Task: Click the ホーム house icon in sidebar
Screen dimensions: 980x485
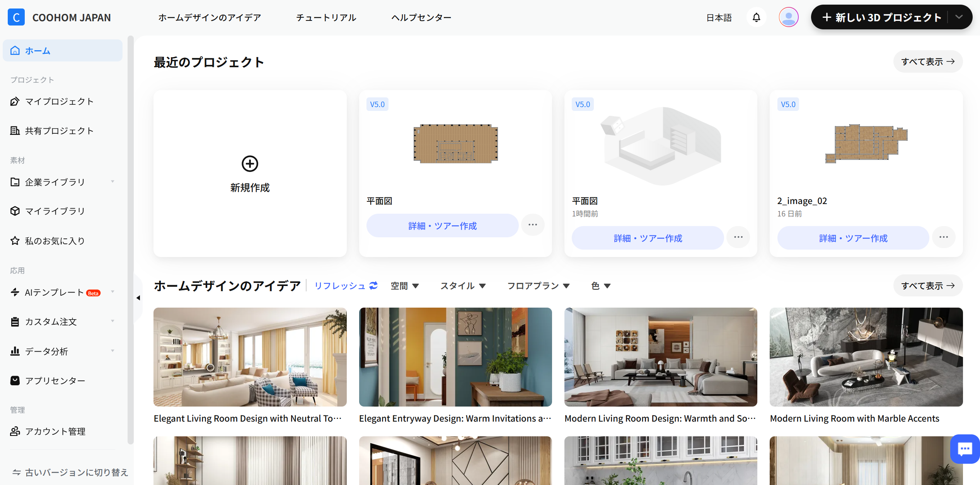Action: (15, 51)
